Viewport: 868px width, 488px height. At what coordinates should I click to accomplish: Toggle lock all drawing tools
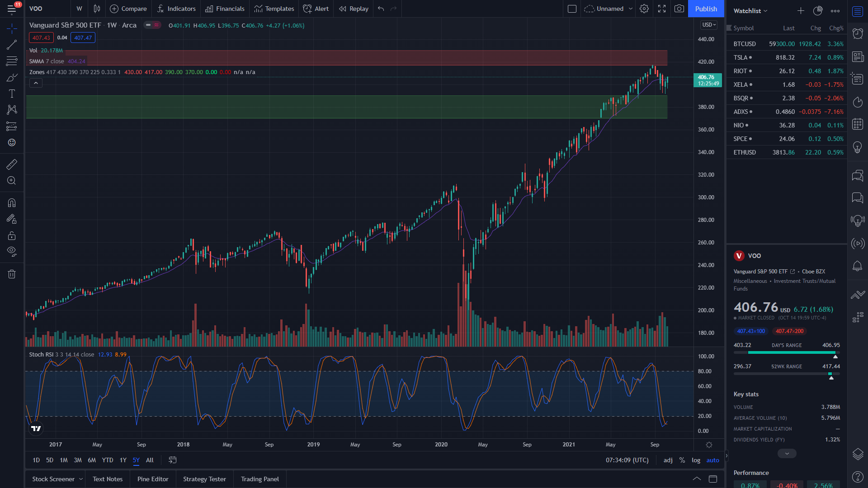pos(12,235)
